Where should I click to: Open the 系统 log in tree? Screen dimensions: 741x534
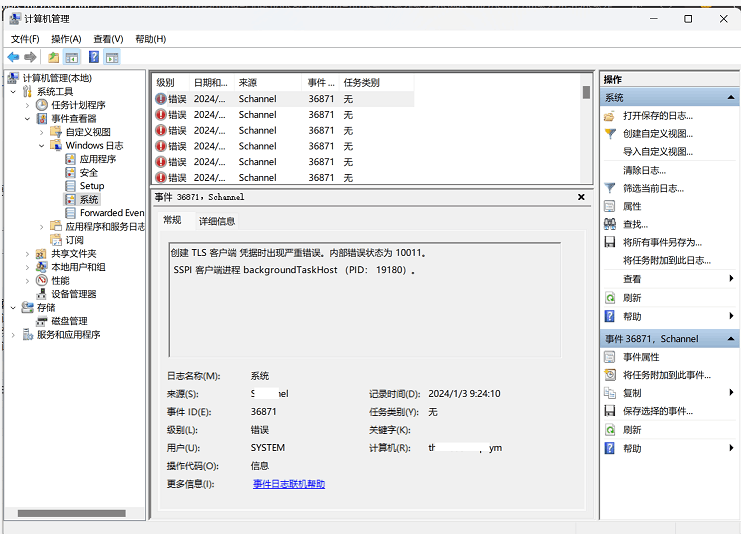[88, 199]
